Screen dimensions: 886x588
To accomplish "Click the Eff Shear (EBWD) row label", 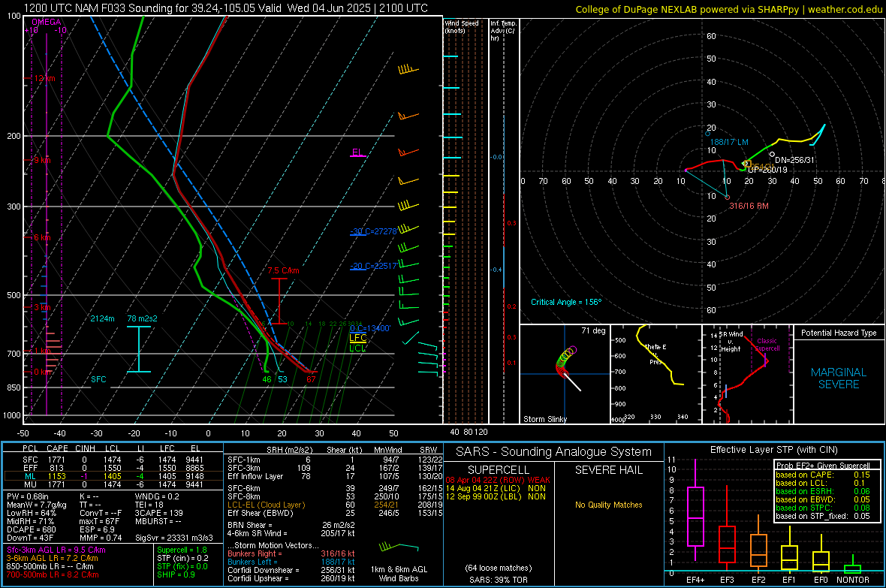I will click(261, 513).
